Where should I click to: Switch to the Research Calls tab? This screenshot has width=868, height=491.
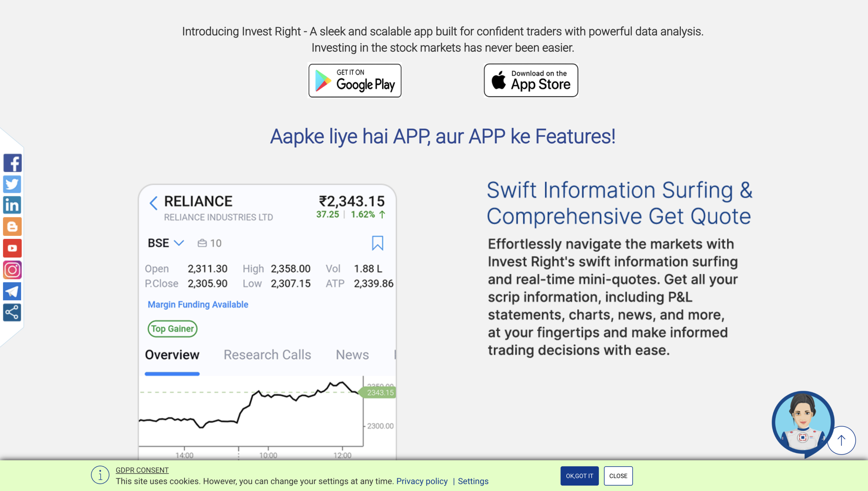point(267,355)
